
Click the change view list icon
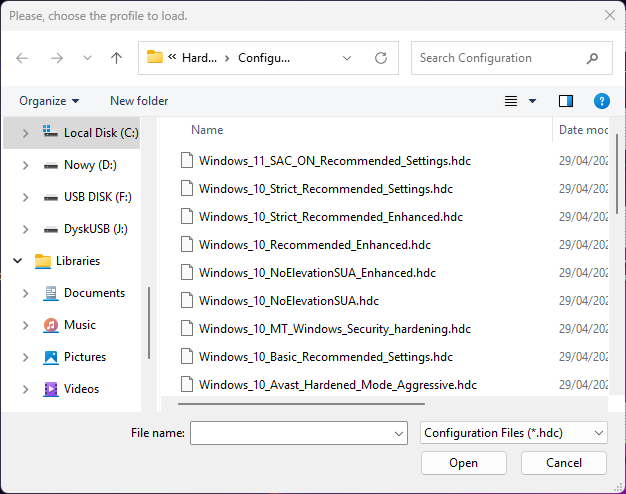511,101
